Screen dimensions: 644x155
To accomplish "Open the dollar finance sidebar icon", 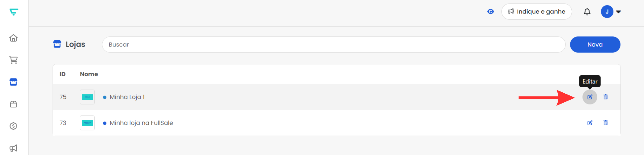I will tap(13, 126).
